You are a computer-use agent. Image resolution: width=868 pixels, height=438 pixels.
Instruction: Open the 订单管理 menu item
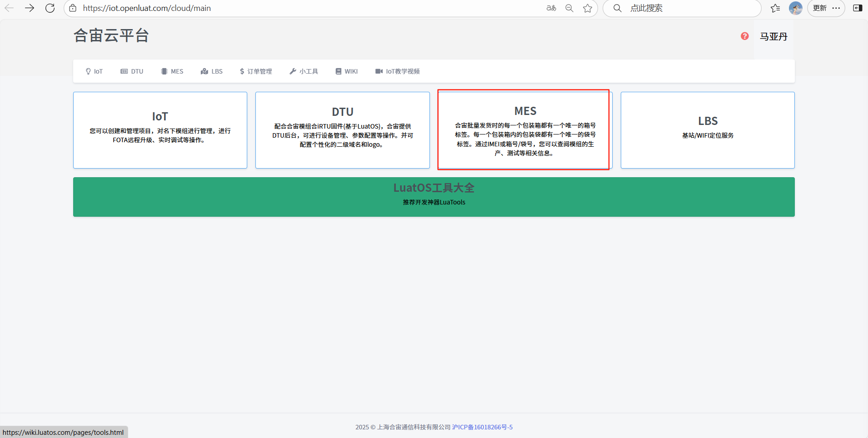(x=256, y=71)
